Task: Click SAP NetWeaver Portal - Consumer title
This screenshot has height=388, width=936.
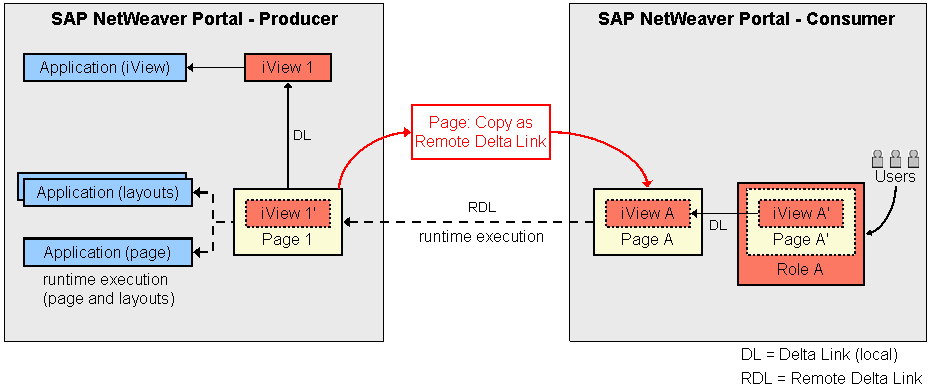Action: pyautogui.click(x=746, y=19)
